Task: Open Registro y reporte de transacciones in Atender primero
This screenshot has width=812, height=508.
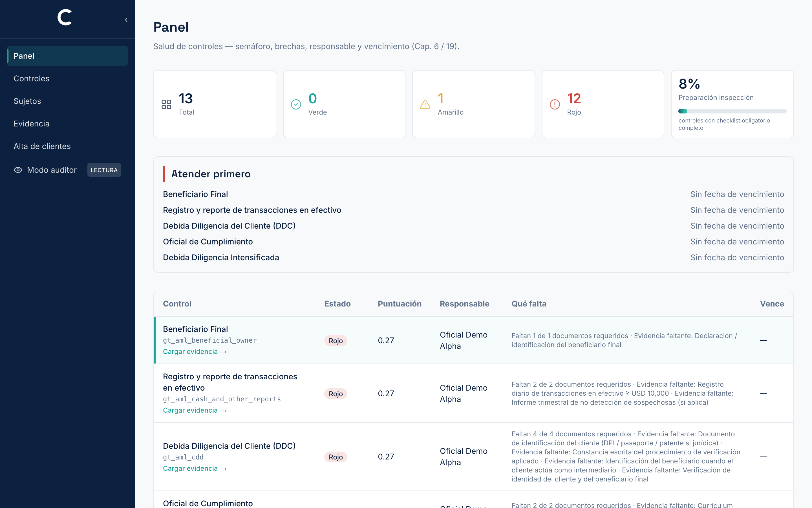Action: pos(252,210)
